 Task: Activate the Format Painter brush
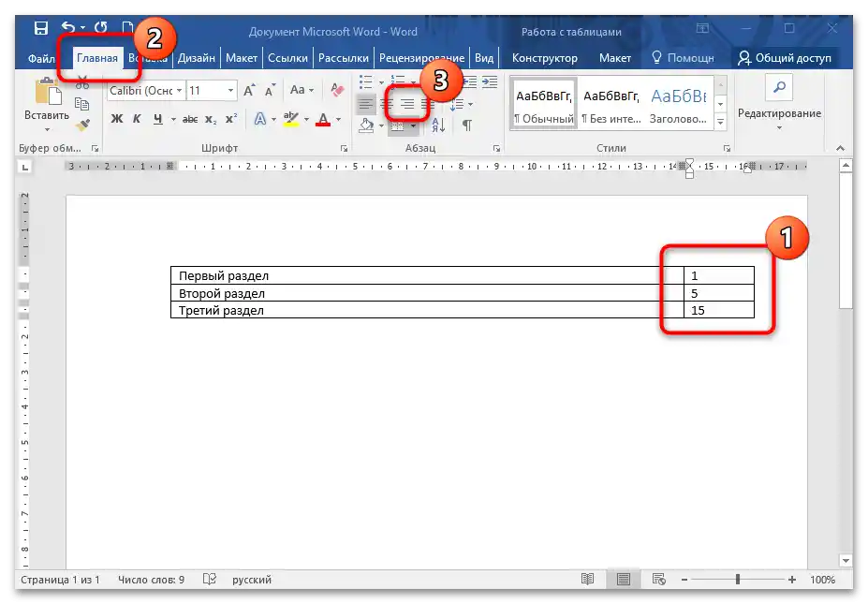point(82,125)
